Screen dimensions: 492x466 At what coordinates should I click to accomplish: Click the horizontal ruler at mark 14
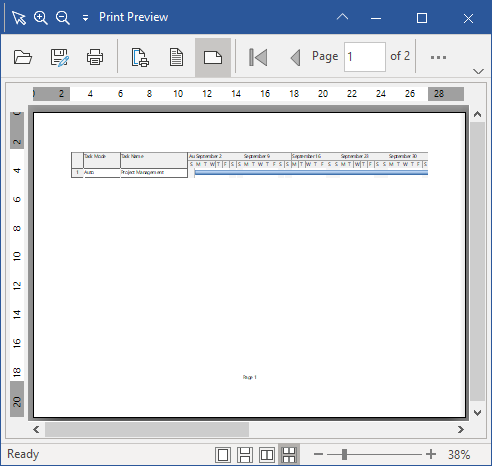point(236,94)
